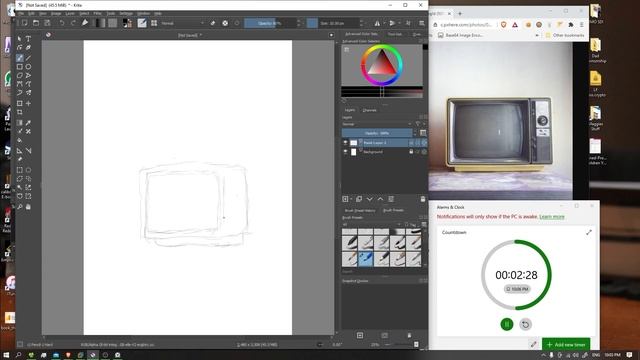Open the brush presets tag filter dropdown
The image size is (640, 360).
tap(372, 224)
